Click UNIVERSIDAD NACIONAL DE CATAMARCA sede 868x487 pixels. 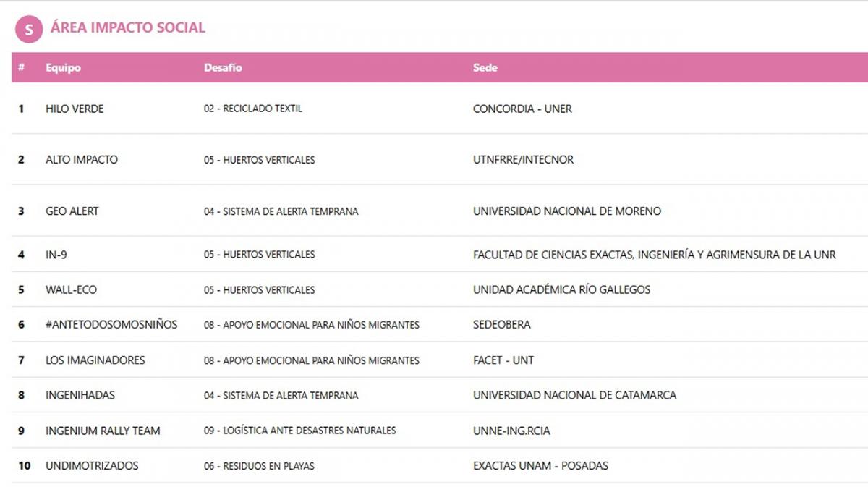coord(574,396)
